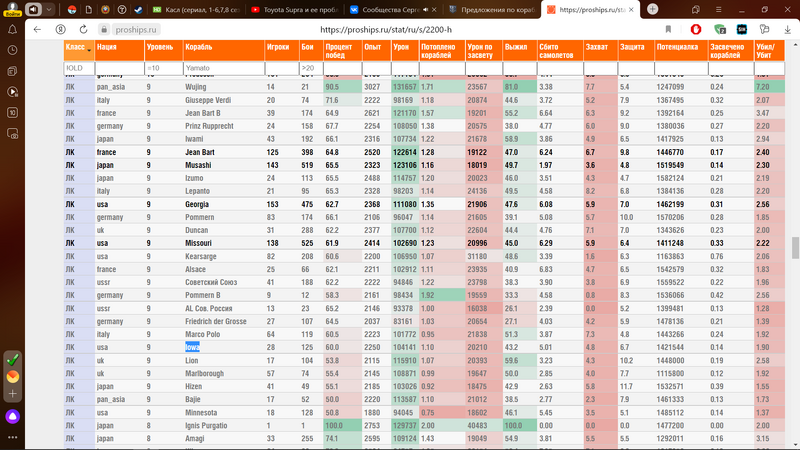
Task: Click the address bar URL text
Action: (x=386, y=30)
